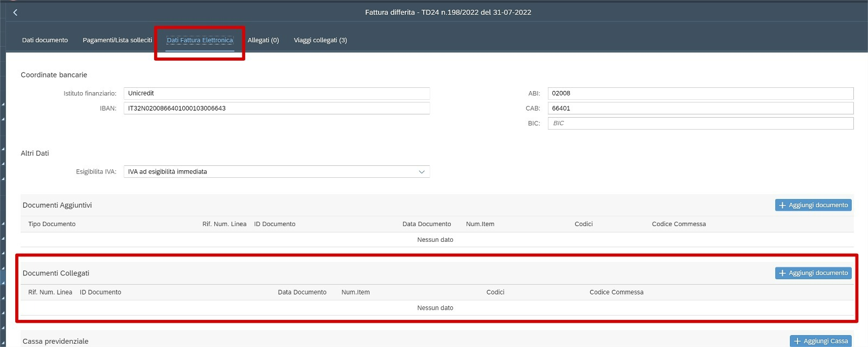The image size is (868, 347).
Task: Click Data Documento header in Documenti Aggiuntivi
Action: point(426,224)
